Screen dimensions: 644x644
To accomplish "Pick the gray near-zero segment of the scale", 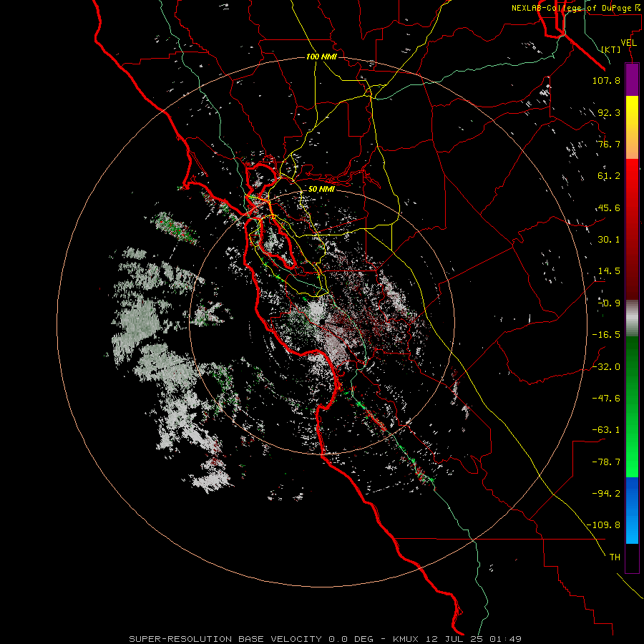I will (x=632, y=318).
